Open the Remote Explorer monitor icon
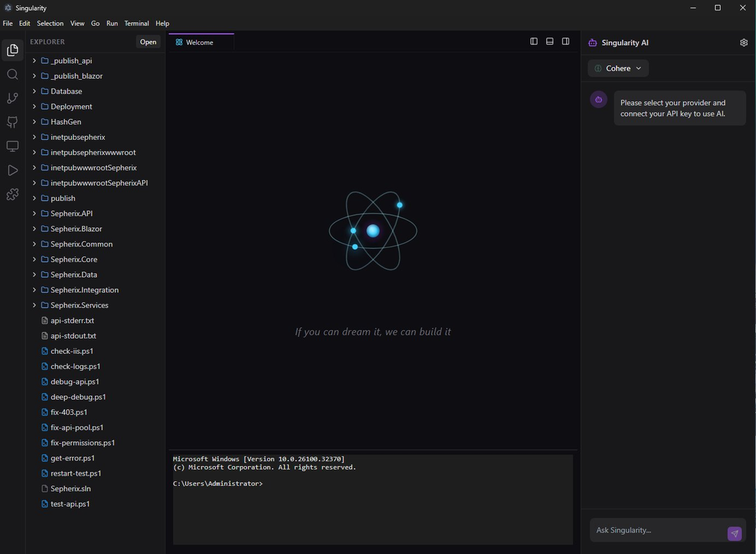Image resolution: width=756 pixels, height=554 pixels. 12,146
